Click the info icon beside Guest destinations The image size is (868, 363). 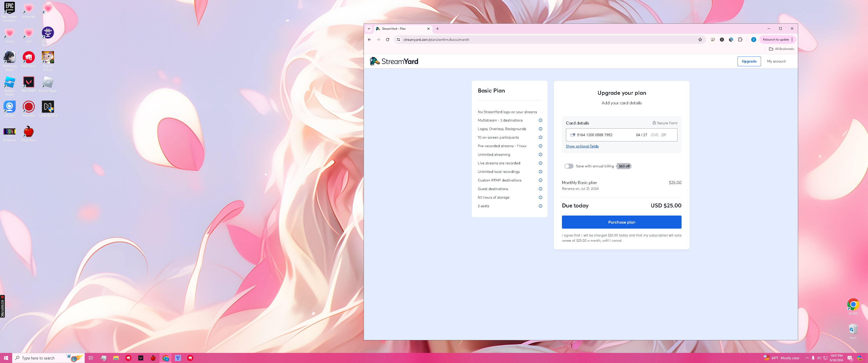pos(540,189)
